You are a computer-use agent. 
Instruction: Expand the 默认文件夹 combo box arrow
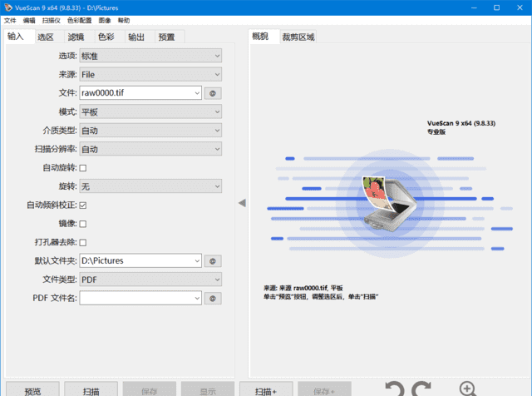point(197,261)
